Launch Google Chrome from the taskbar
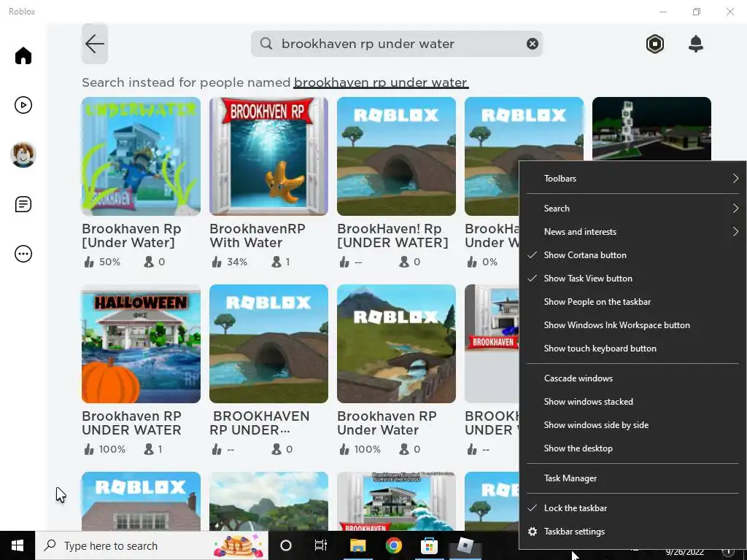The width and height of the screenshot is (747, 560). coord(393,545)
